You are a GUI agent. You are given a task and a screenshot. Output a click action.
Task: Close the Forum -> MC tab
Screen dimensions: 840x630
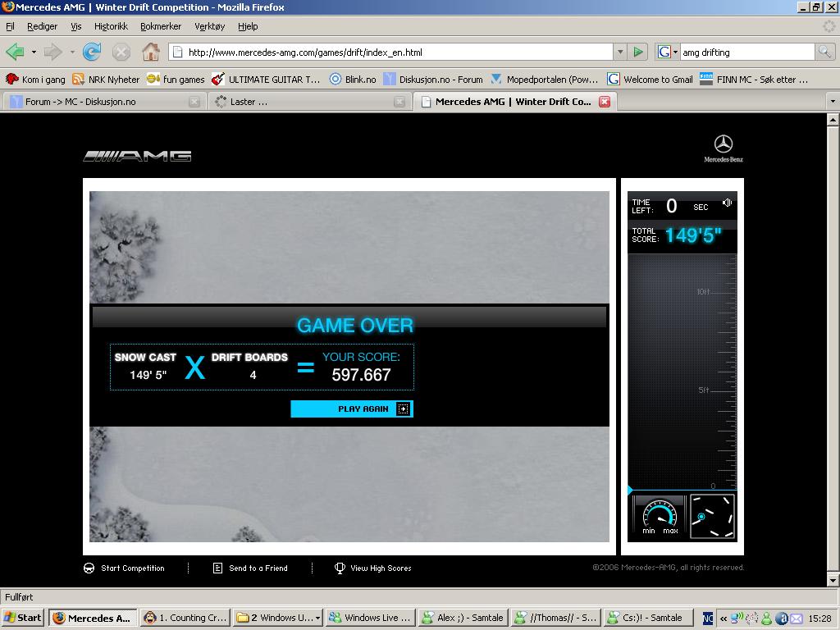tap(194, 101)
